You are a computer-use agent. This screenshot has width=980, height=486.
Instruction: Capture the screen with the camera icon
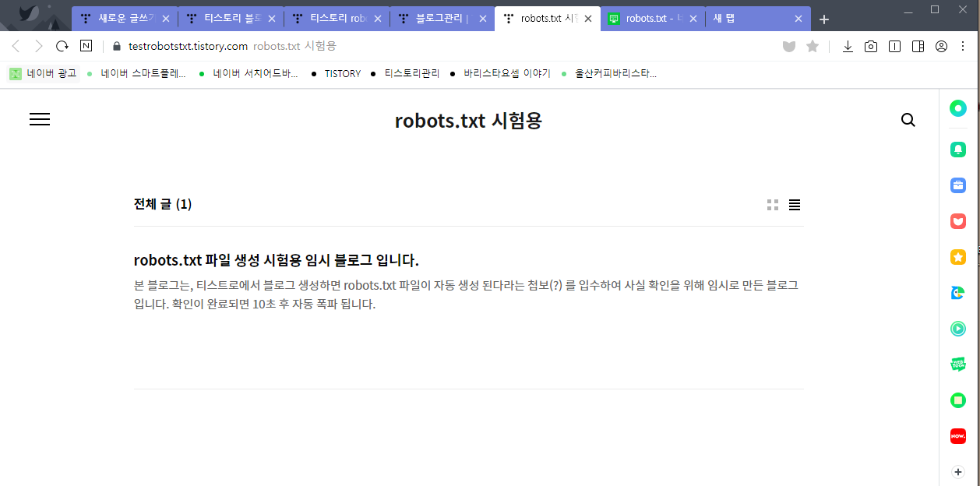coord(871,47)
